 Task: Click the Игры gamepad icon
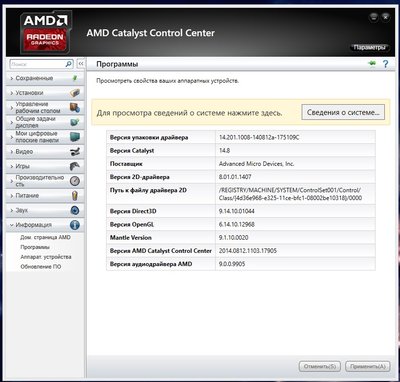click(x=75, y=166)
